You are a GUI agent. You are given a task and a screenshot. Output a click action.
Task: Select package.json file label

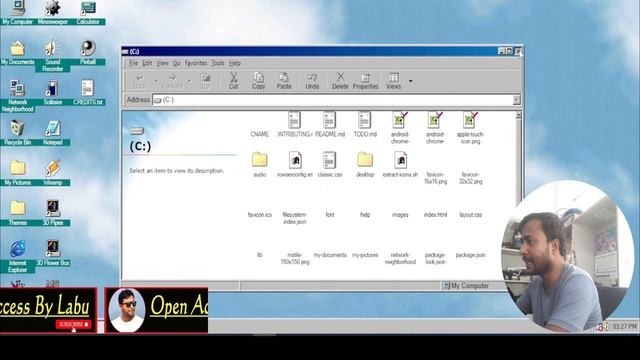click(x=470, y=255)
